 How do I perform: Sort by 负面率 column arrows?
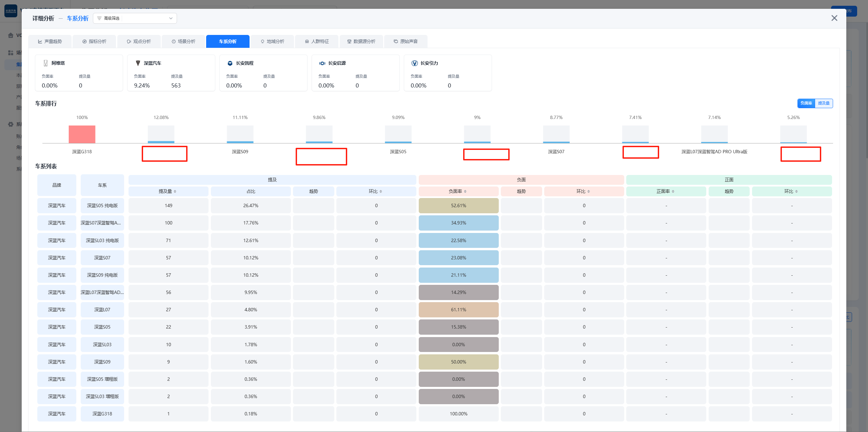pyautogui.click(x=465, y=192)
